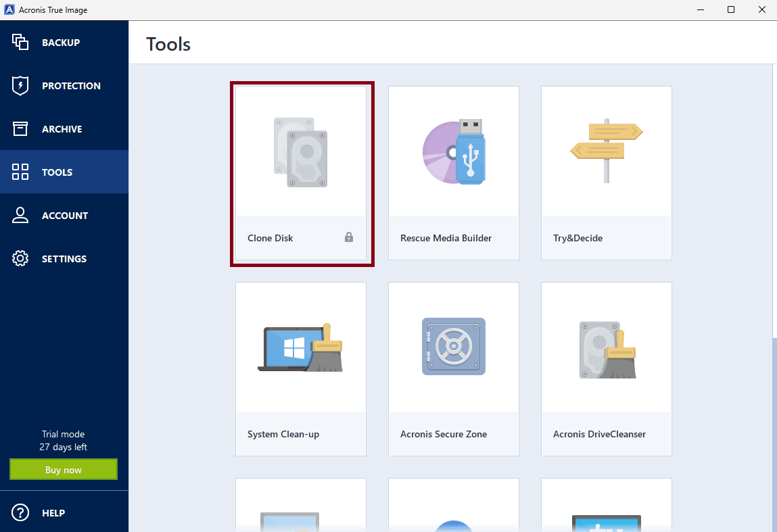The height and width of the screenshot is (532, 777).
Task: Open the Acronis DriveCleanser label
Action: pos(600,435)
